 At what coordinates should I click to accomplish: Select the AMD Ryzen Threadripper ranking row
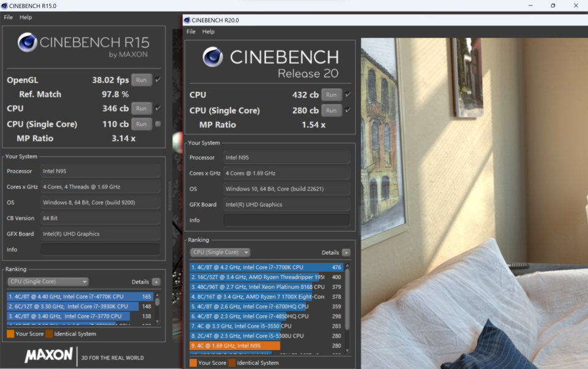click(x=266, y=277)
